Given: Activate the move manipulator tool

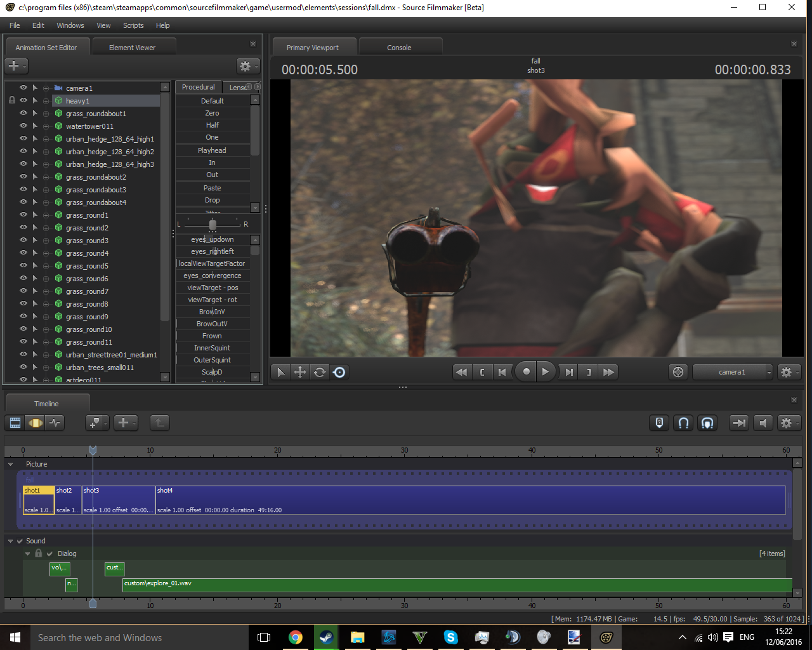Looking at the screenshot, I should (300, 373).
